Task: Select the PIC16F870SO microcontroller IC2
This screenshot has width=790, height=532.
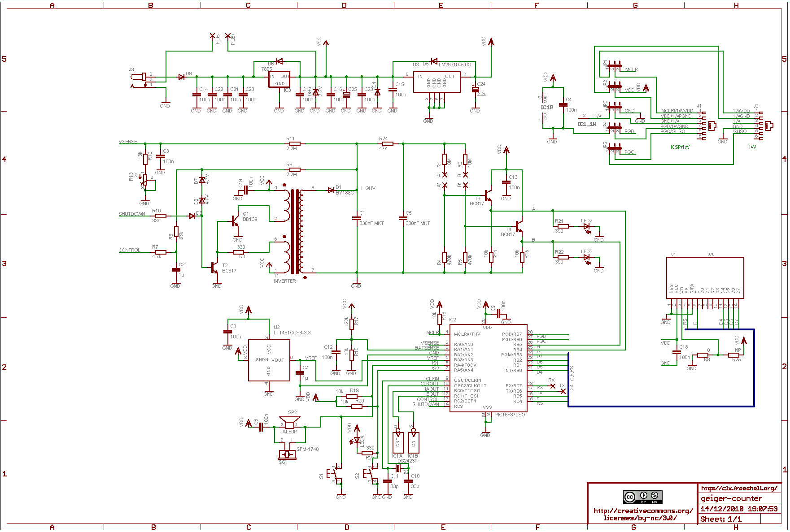Action: [x=488, y=368]
